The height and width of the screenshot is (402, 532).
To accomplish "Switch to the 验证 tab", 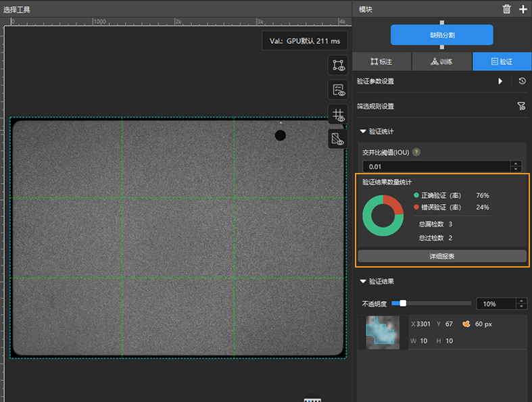I will coord(502,61).
